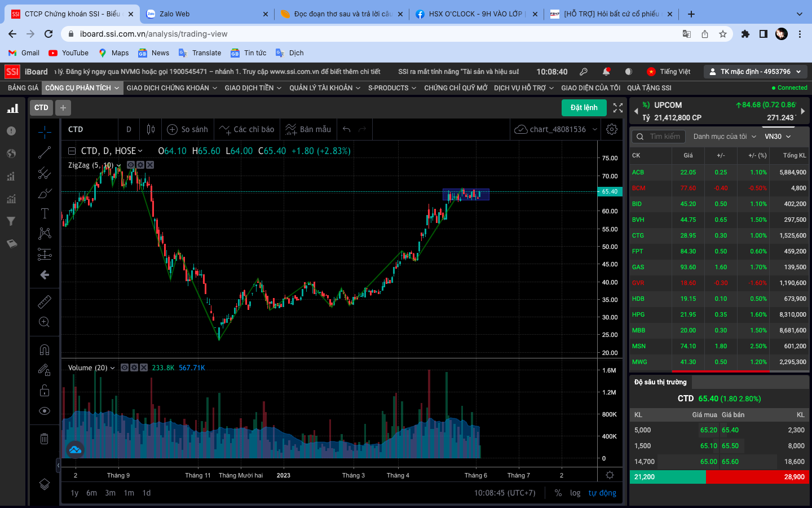
Task: Open Volume indicator settings gear
Action: pos(134,367)
